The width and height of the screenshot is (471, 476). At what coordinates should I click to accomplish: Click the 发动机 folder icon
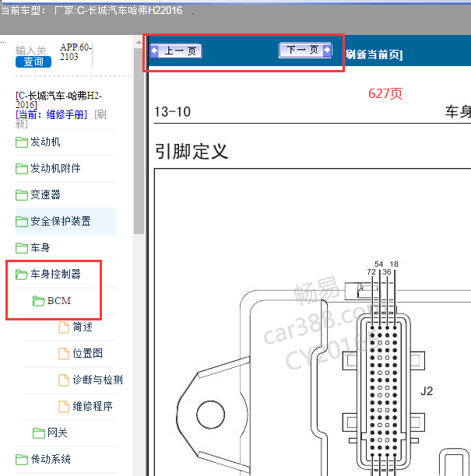coord(22,142)
